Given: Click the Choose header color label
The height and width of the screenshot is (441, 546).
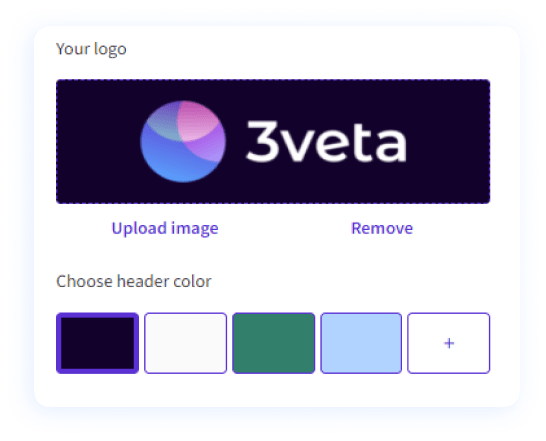Looking at the screenshot, I should pyautogui.click(x=134, y=281).
